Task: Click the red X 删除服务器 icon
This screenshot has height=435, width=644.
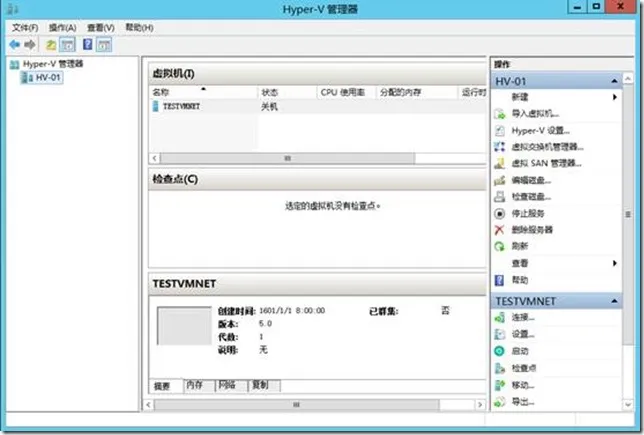Action: [499, 230]
